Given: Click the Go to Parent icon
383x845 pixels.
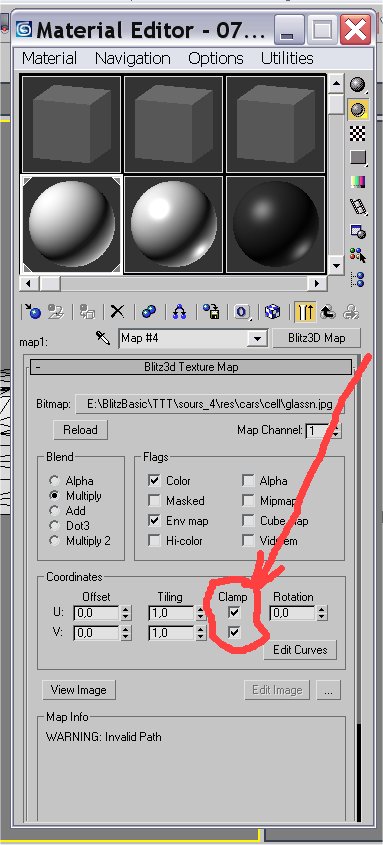Looking at the screenshot, I should click(329, 311).
